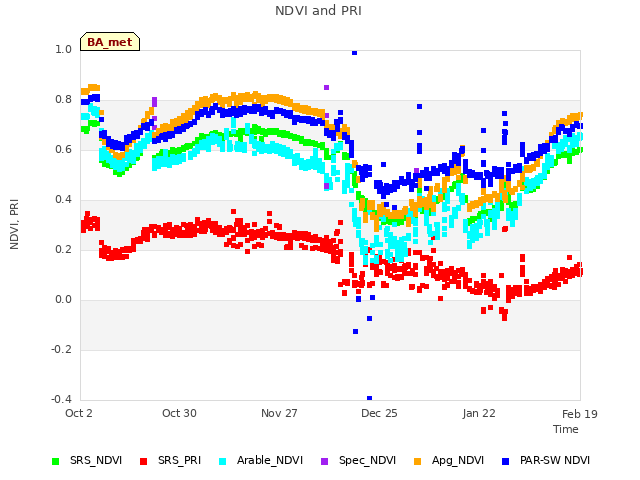Click the 0.8 y-axis tick label

63,100
